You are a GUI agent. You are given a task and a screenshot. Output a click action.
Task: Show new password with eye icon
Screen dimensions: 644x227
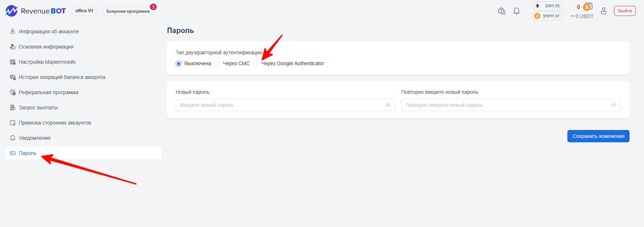(x=388, y=105)
